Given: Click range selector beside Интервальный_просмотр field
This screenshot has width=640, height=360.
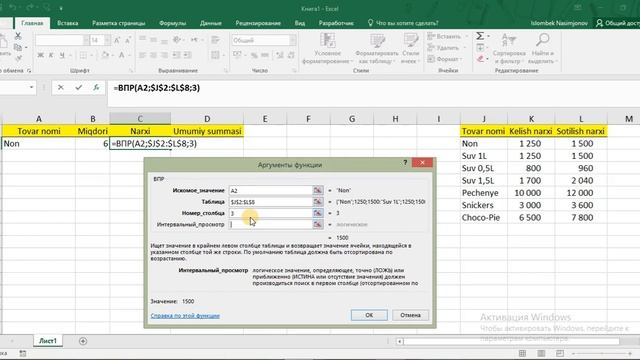Looking at the screenshot, I should pos(318,224).
